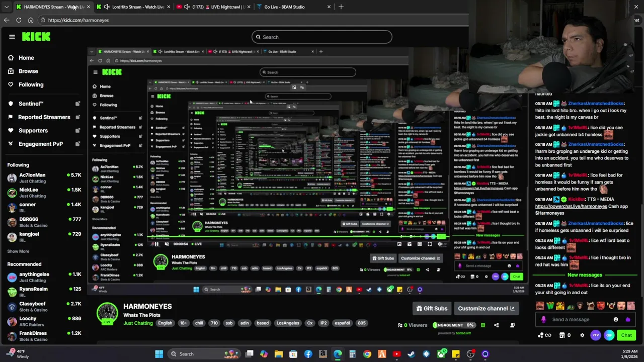
Task: Open conner channel in Following list
Action: pos(44,208)
